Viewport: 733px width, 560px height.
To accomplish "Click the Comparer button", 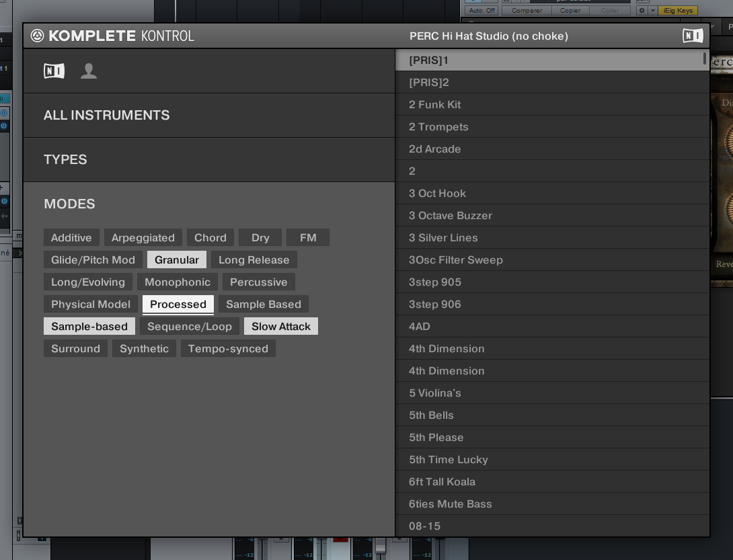I will 527,10.
